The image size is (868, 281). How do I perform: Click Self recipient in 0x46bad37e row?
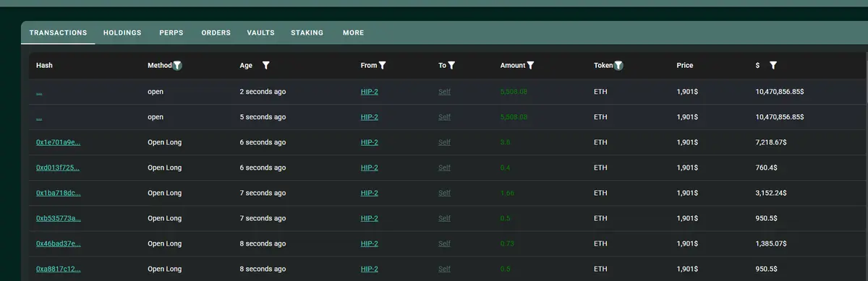pos(444,243)
